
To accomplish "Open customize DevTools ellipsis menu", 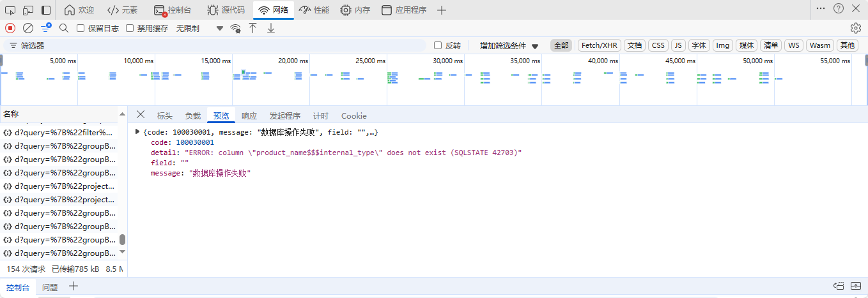I will 821,9.
